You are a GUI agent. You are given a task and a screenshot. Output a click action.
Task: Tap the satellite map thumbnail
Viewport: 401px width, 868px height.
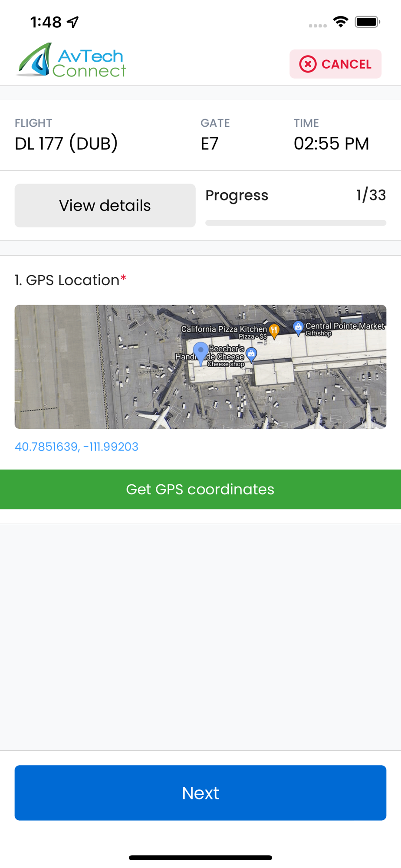tap(200, 367)
